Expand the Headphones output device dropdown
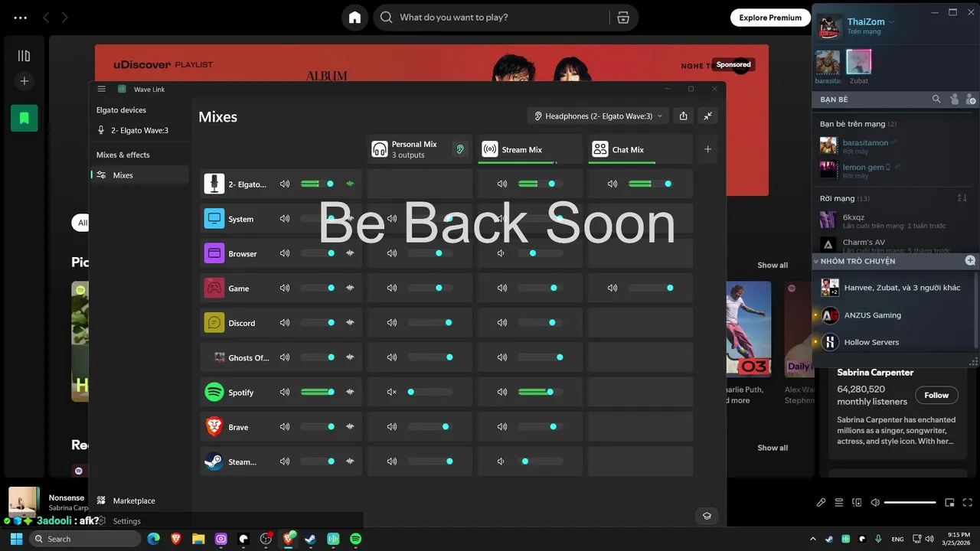The image size is (980, 551). click(x=598, y=116)
